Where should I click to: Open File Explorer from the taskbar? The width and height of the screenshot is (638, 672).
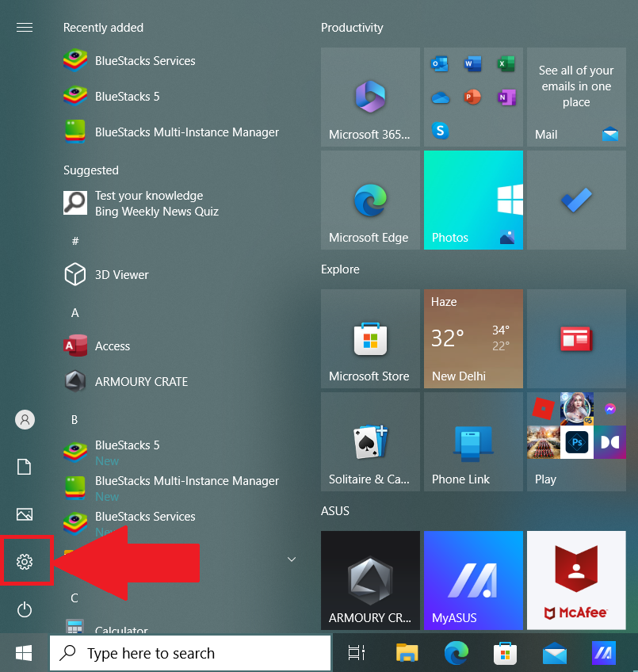coord(407,653)
